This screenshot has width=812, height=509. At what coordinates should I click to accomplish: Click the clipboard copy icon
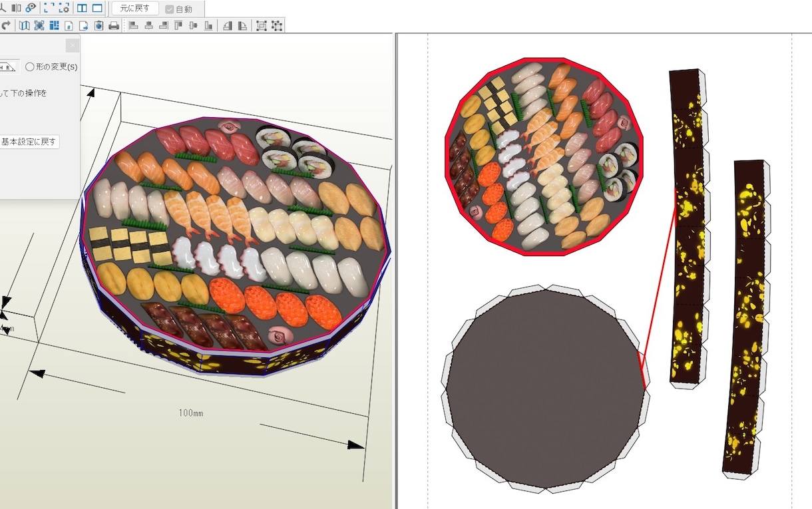tap(99, 26)
